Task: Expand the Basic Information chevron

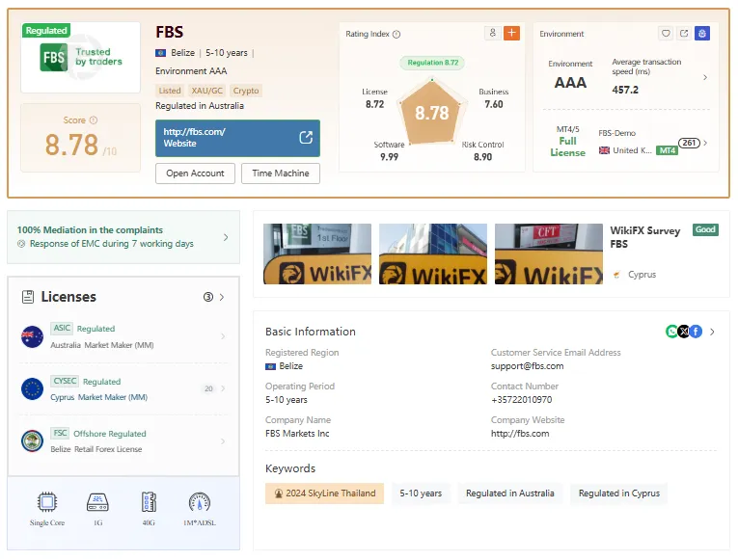Action: click(x=712, y=332)
